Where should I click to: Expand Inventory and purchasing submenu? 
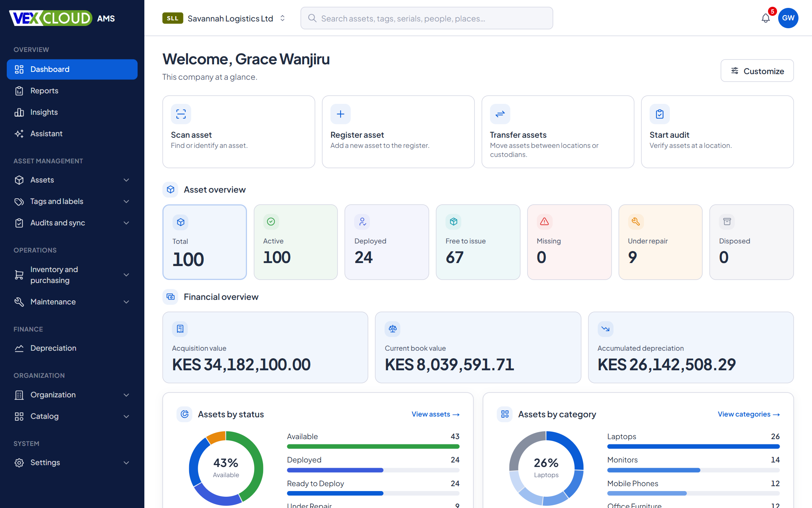click(x=72, y=275)
